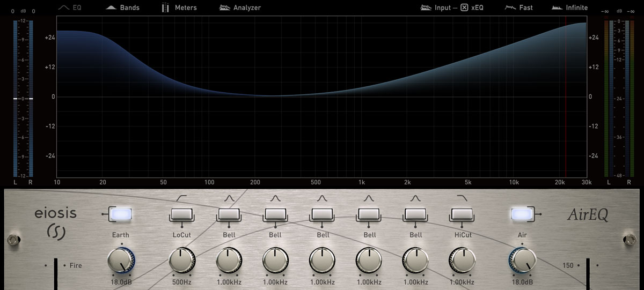Click the boxed X icon before xEQ
The height and width of the screenshot is (290, 644).
465,8
